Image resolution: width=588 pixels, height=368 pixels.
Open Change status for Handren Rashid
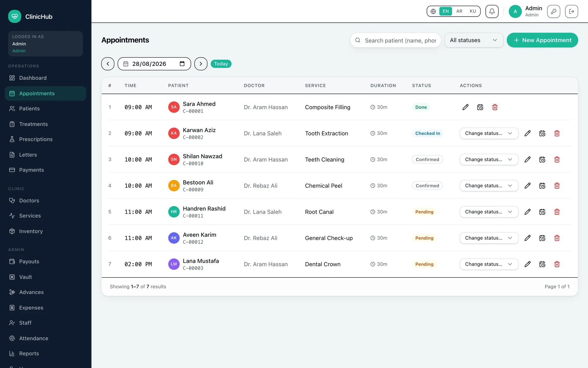tap(489, 212)
